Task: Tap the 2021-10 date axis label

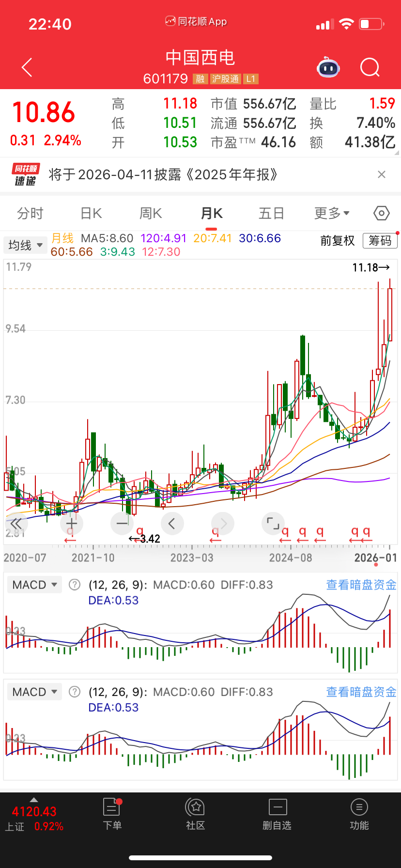Action: [x=93, y=558]
